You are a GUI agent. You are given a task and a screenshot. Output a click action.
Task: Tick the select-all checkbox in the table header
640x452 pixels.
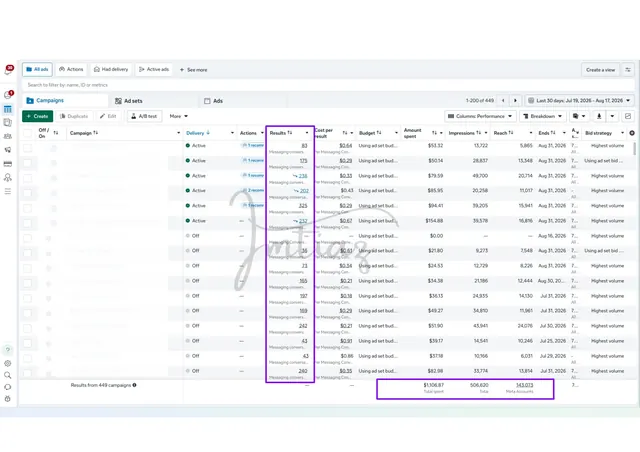(27, 133)
